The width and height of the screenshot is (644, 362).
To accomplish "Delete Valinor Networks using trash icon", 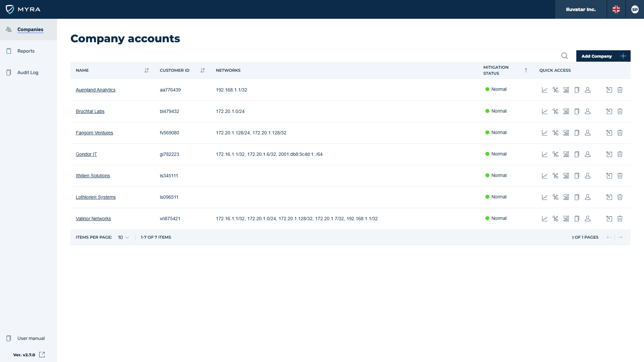I will tap(620, 219).
